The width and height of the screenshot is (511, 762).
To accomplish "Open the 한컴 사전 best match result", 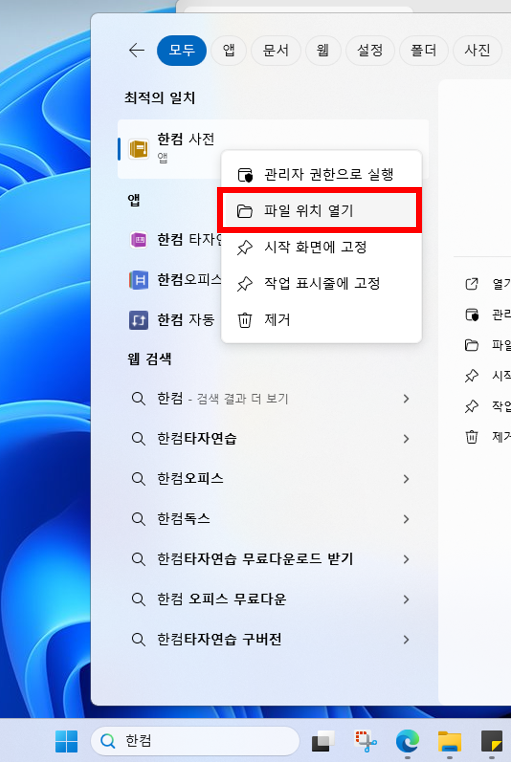I will [x=273, y=148].
